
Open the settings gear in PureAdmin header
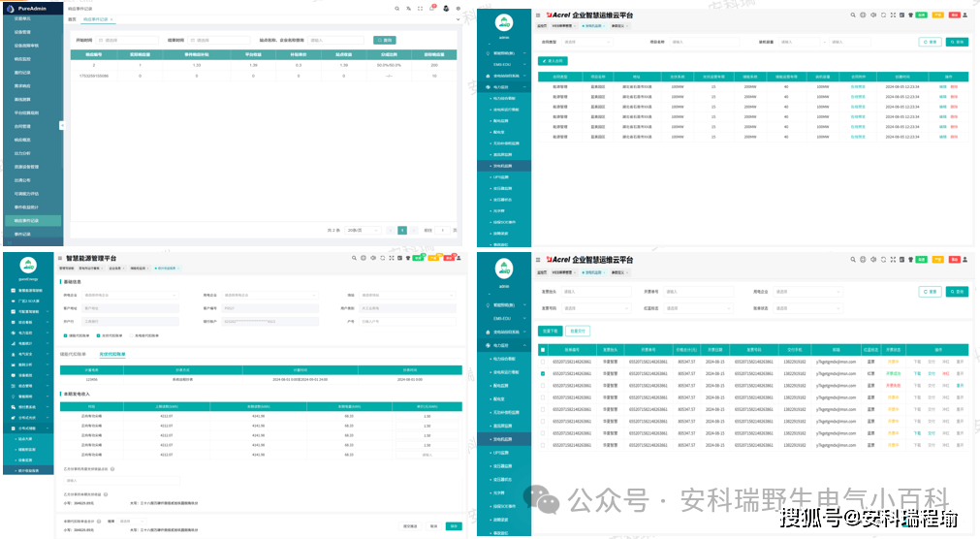458,9
